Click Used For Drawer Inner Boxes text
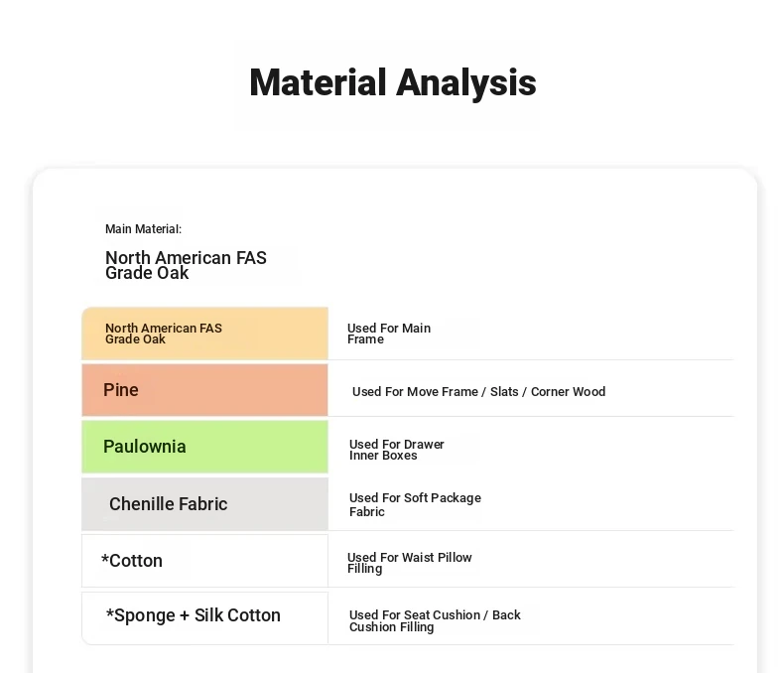Viewport: 784px width, 673px height. pos(397,450)
